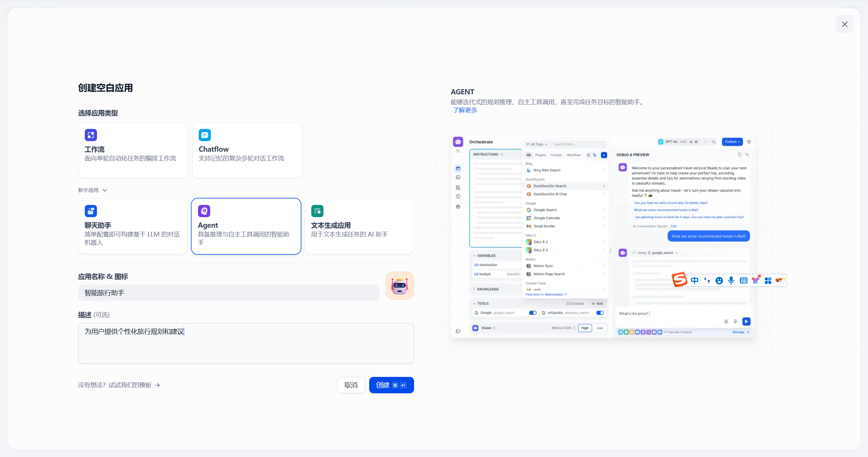Screen dimensions: 868x457
Task: Click the robot app icon avatar
Action: click(x=399, y=286)
